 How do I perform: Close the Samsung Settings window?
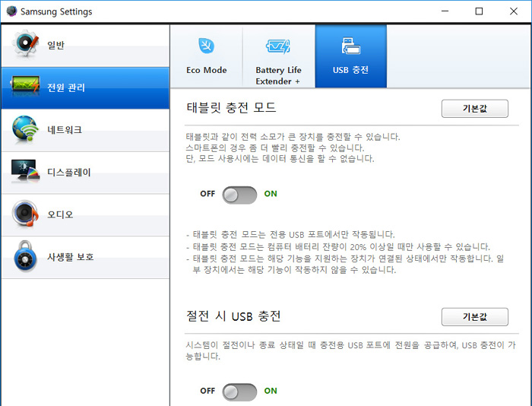[514, 11]
